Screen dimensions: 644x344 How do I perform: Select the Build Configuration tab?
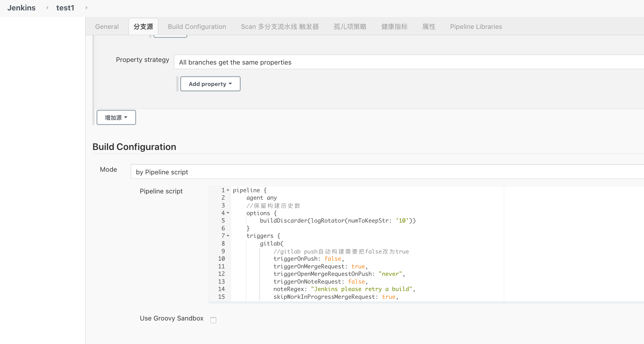pyautogui.click(x=197, y=26)
